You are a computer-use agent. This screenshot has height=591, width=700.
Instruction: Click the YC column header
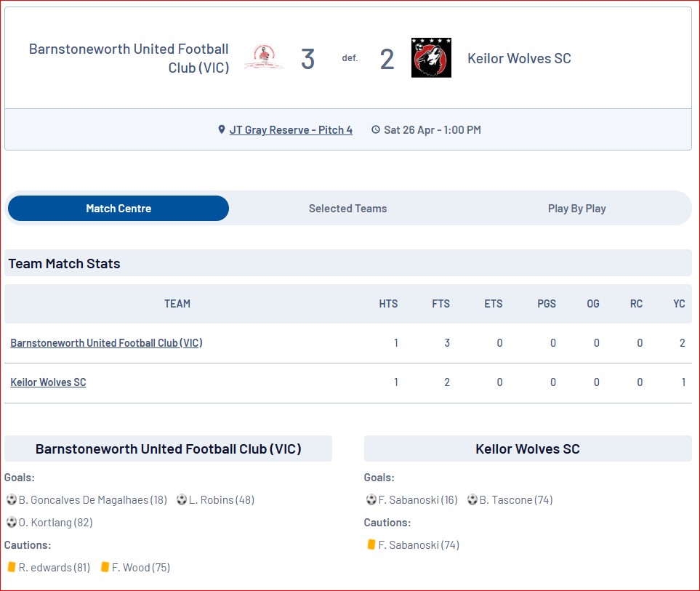pyautogui.click(x=679, y=304)
